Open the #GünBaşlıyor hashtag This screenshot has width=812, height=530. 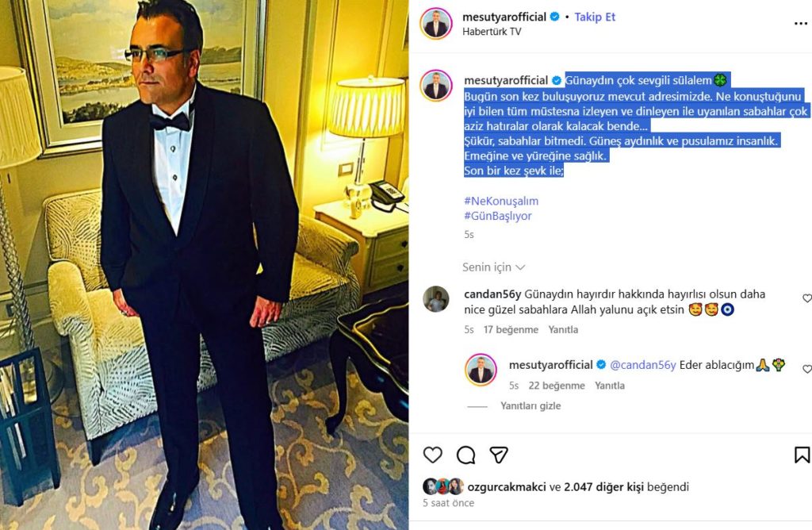pyautogui.click(x=497, y=216)
